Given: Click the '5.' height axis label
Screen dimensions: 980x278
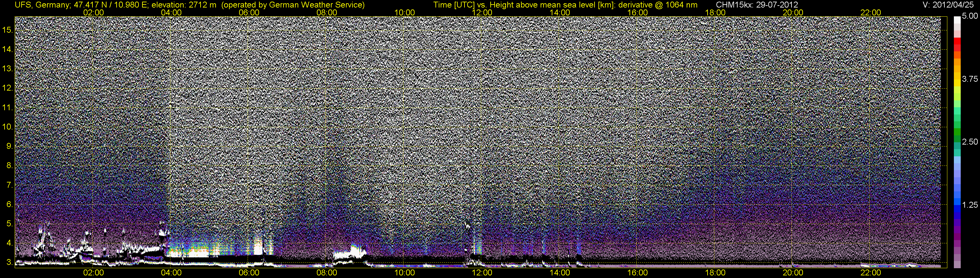Looking at the screenshot, I should [10, 224].
